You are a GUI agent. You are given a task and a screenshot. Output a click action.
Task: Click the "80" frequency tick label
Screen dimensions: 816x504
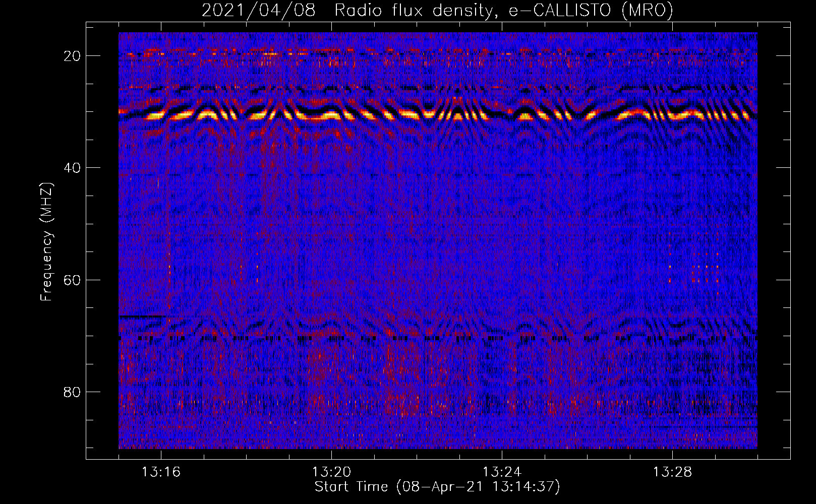[x=72, y=392]
